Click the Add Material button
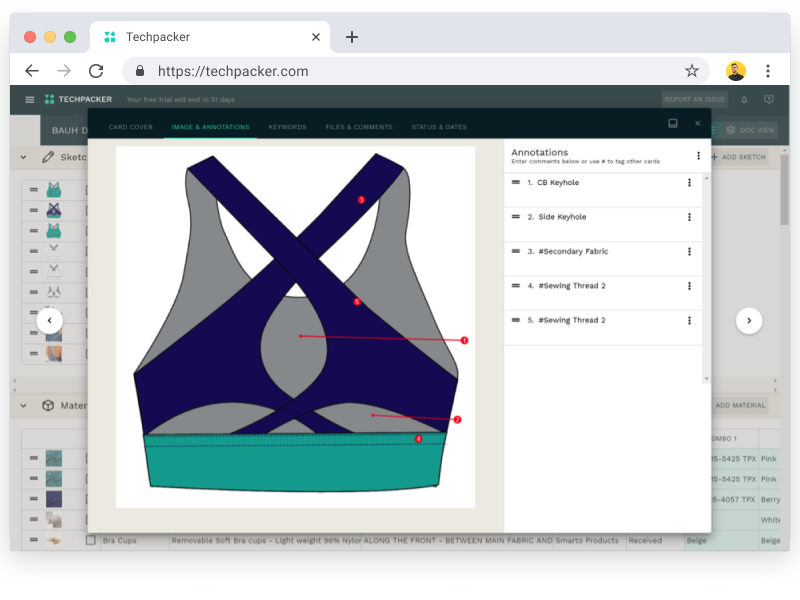 740,406
